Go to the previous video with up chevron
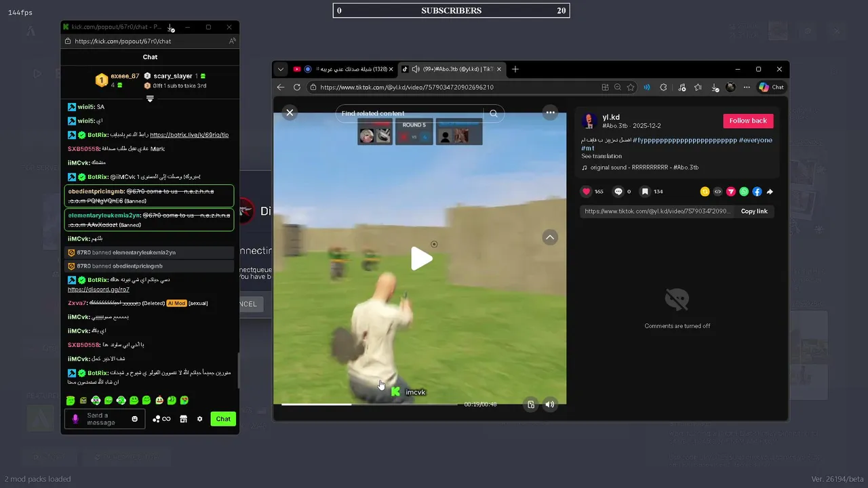Viewport: 868px width, 488px height. 550,237
